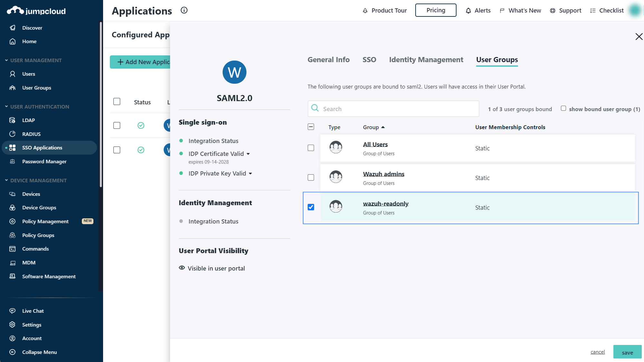Open the Alerts bell icon

pos(468,11)
